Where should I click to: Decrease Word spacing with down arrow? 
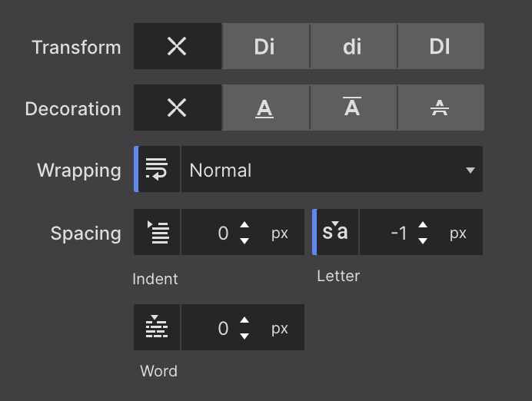pos(244,336)
